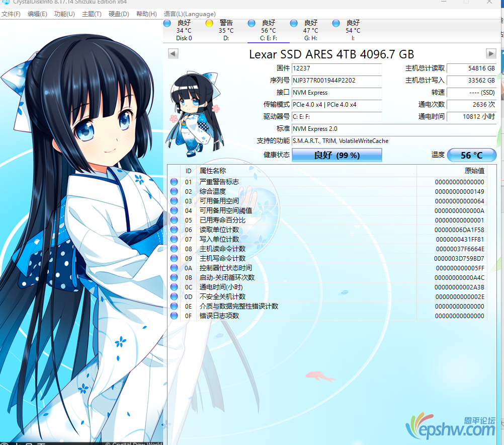The image size is (504, 445).
Task: Switch to the G: H: disk tab
Action: tap(310, 30)
